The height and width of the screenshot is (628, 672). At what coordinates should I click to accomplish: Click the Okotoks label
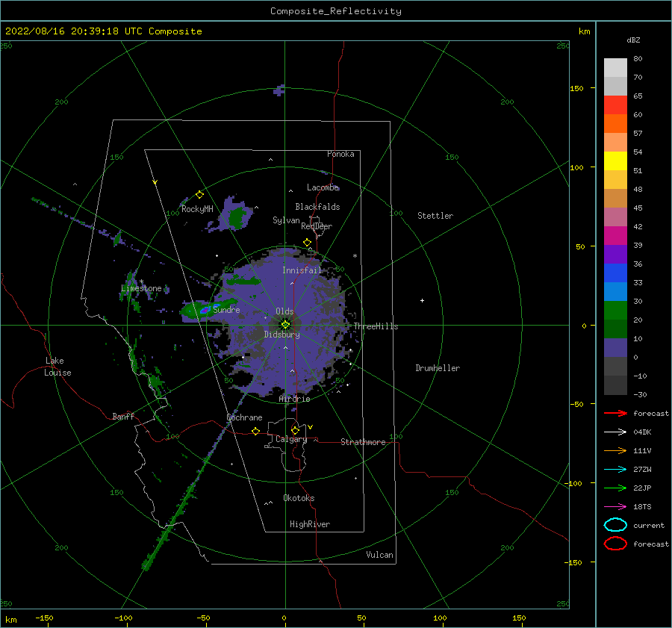click(x=299, y=498)
